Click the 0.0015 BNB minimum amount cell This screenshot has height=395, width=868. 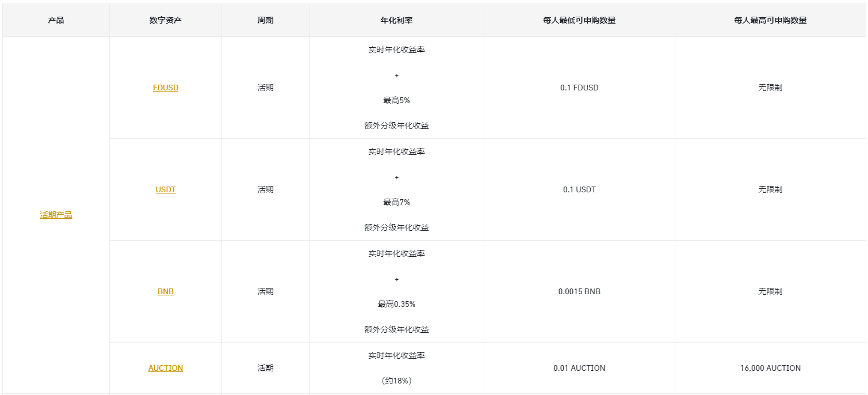coord(579,291)
